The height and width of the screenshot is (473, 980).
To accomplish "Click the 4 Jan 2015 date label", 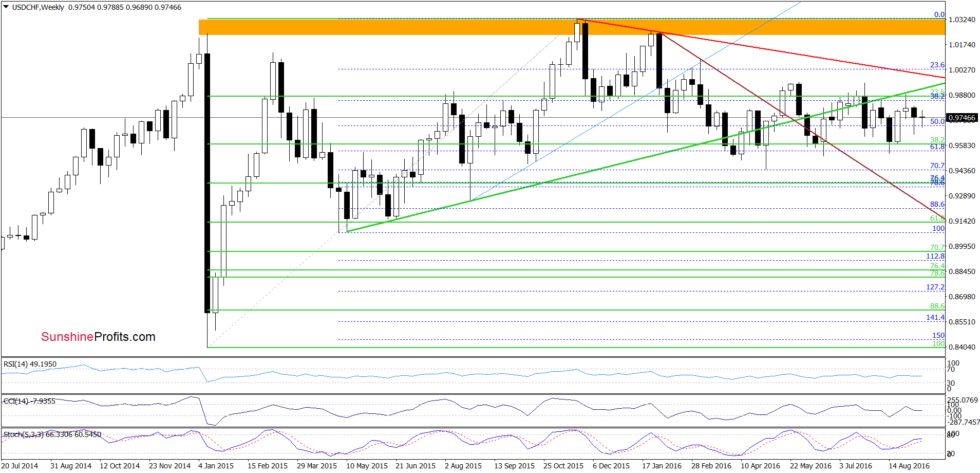I will (216, 466).
